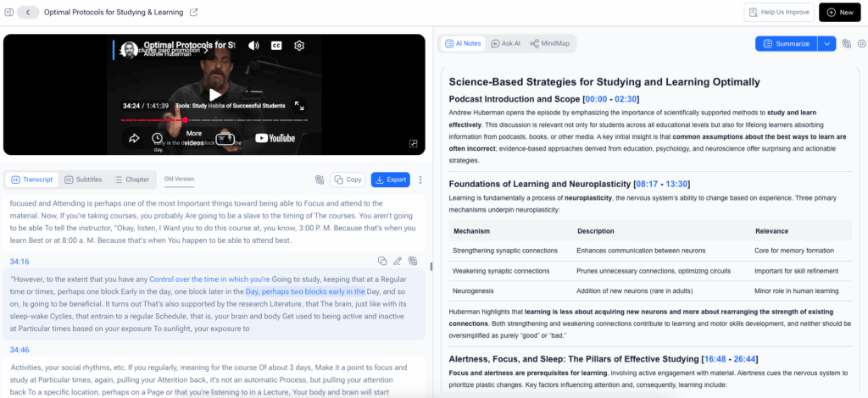868x398 pixels.
Task: Enter fullscreen video mode
Action: pos(299,106)
